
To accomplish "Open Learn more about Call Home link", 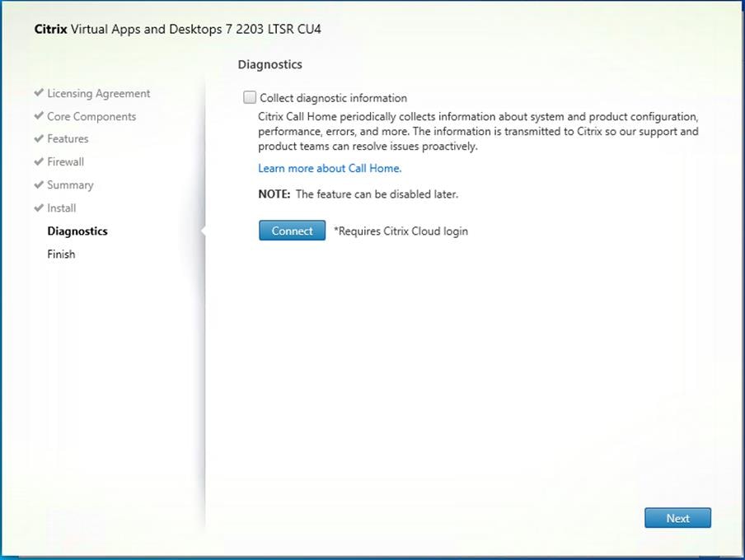I will pyautogui.click(x=330, y=168).
